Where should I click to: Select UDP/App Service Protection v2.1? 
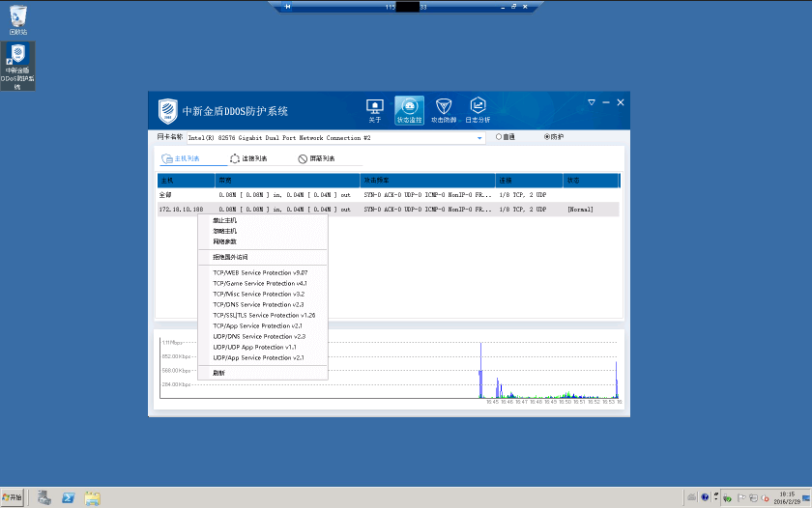(x=263, y=357)
